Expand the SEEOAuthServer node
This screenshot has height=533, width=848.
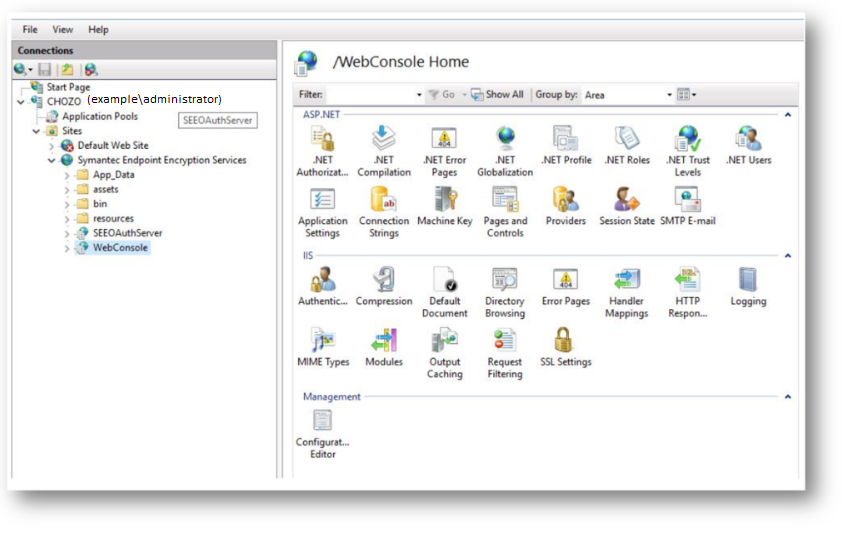tap(67, 234)
